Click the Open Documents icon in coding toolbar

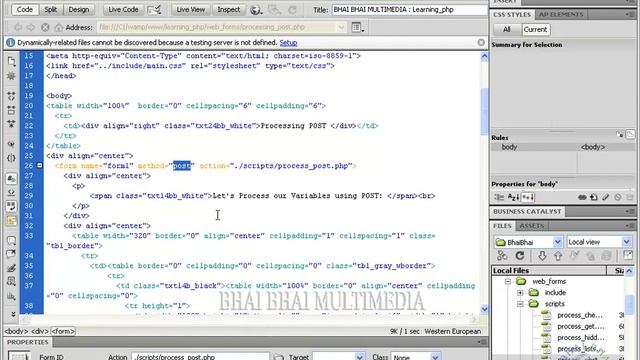coord(11,61)
